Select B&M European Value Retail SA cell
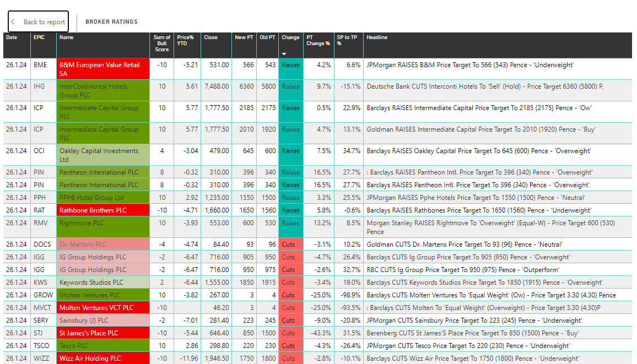637x364 pixels. point(103,69)
